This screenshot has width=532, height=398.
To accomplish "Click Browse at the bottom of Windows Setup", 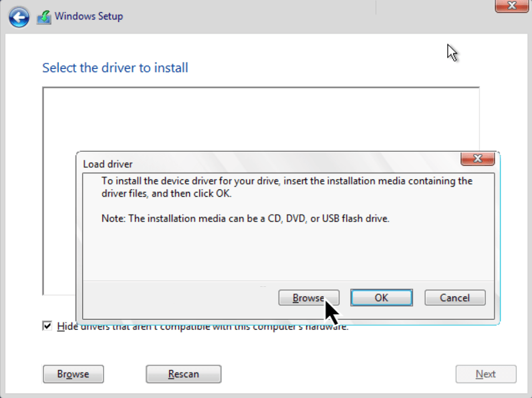I will click(x=74, y=374).
